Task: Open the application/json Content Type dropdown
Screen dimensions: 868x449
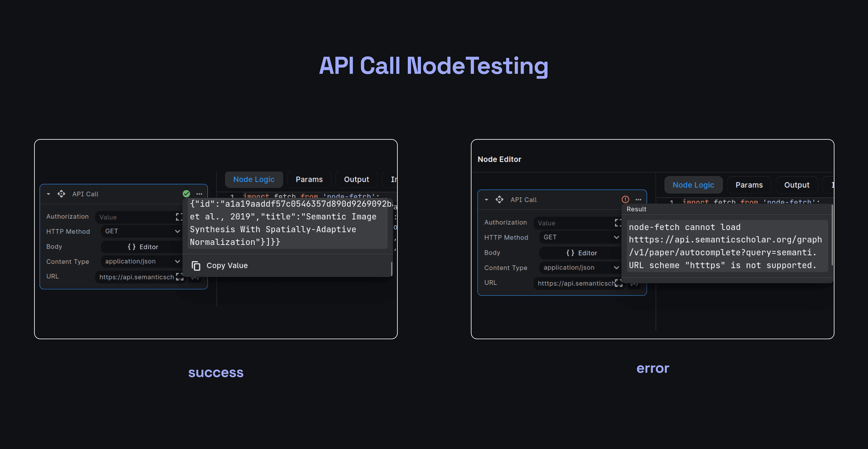Action: (x=141, y=261)
